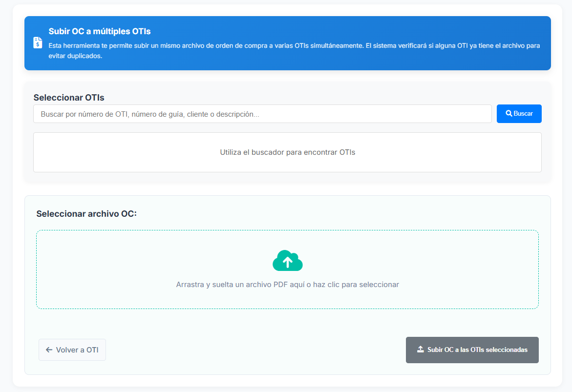Click the invoice file icon in the blue header
The image size is (572, 392).
pos(38,43)
